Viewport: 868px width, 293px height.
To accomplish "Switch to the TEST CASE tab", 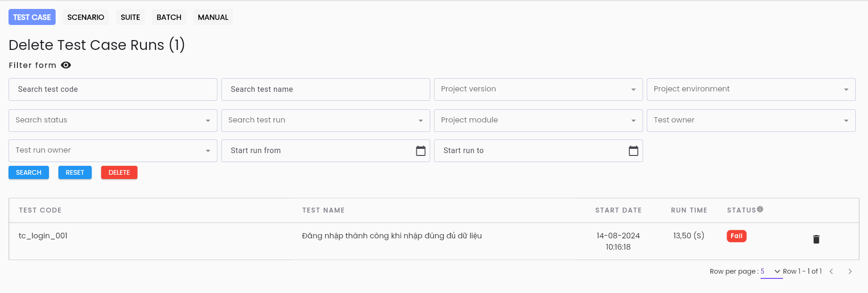I will point(32,17).
